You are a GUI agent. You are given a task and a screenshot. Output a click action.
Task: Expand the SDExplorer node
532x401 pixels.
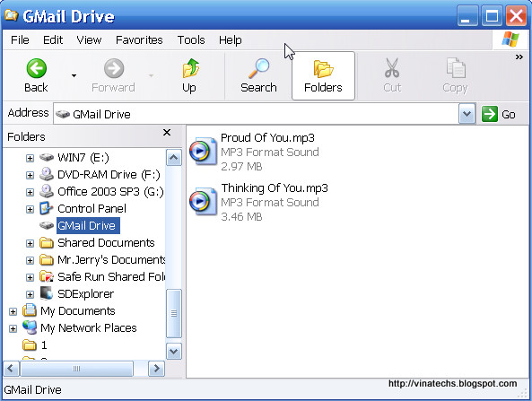(x=30, y=294)
